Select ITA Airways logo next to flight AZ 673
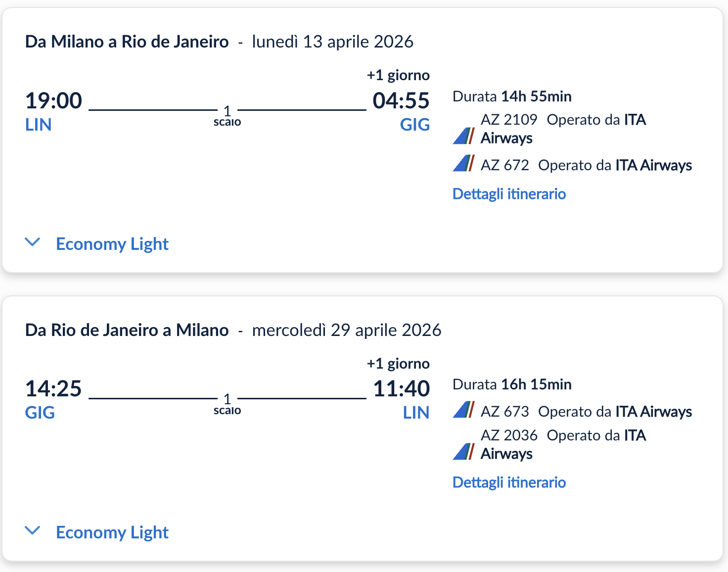Viewport: 728px width, 572px height. 464,410
